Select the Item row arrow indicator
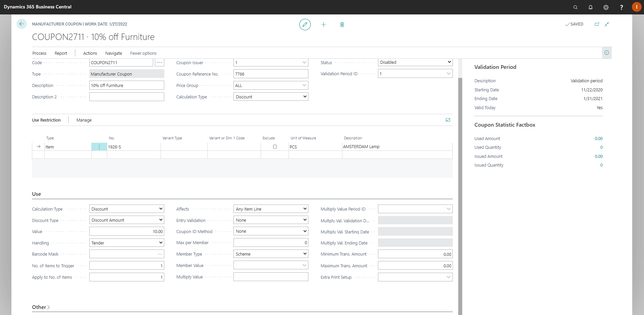 pyautogui.click(x=38, y=147)
